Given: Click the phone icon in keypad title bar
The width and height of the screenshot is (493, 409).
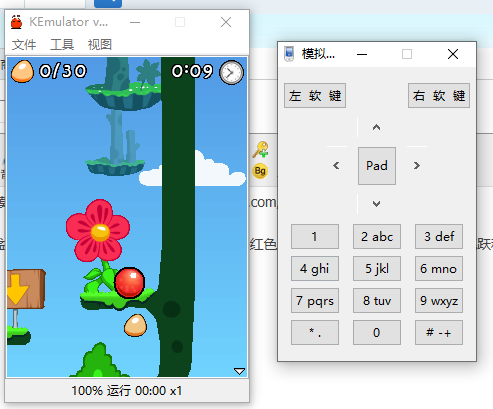Looking at the screenshot, I should pos(289,54).
